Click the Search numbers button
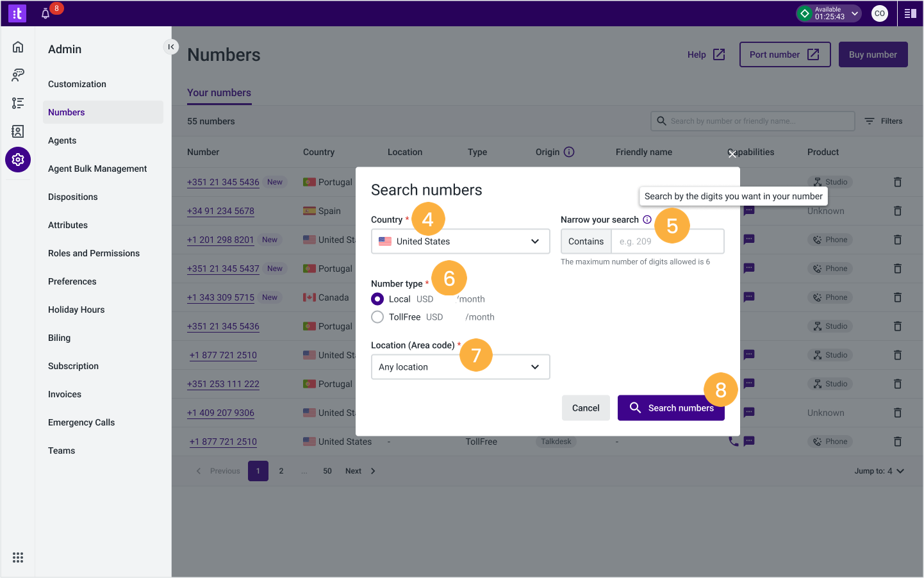The width and height of the screenshot is (924, 578). tap(671, 408)
